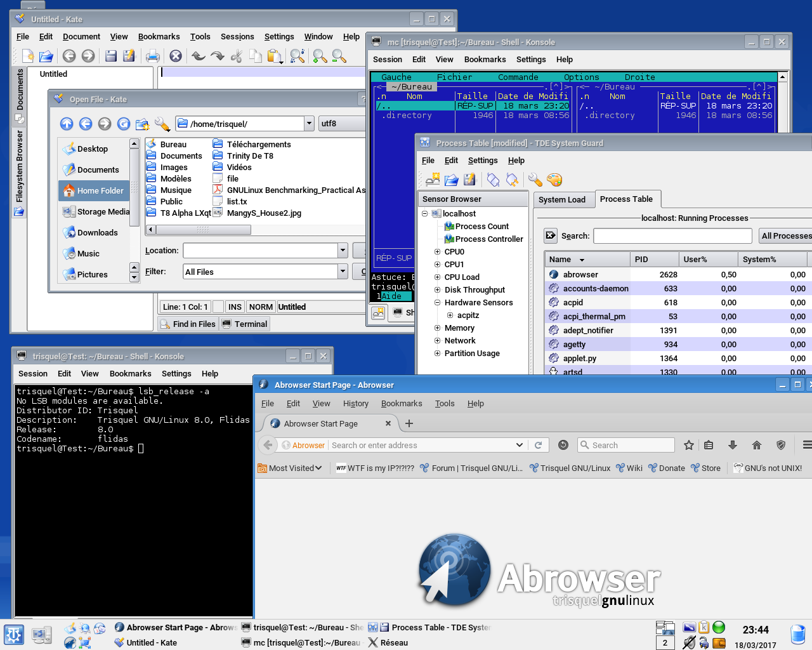812x650 pixels.
Task: Open the All Processes filter dropdown
Action: point(786,235)
